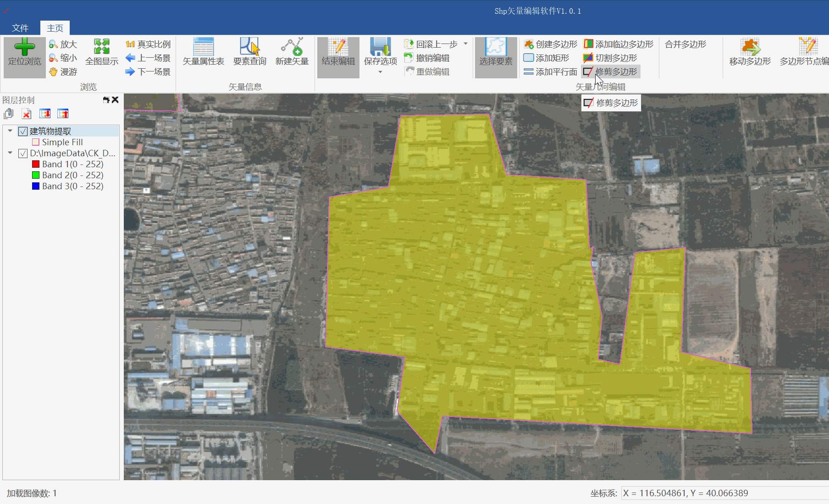Select the Band 1(0 - 252) entry

[x=73, y=164]
